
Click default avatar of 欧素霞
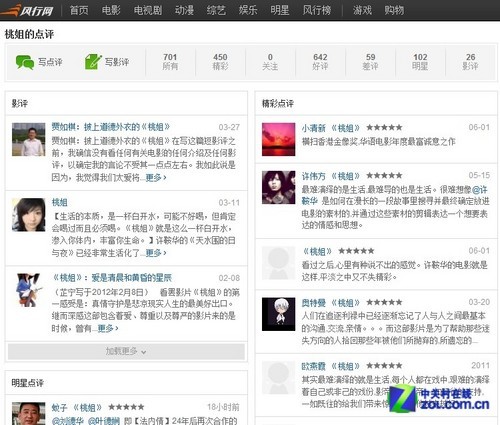(x=278, y=377)
